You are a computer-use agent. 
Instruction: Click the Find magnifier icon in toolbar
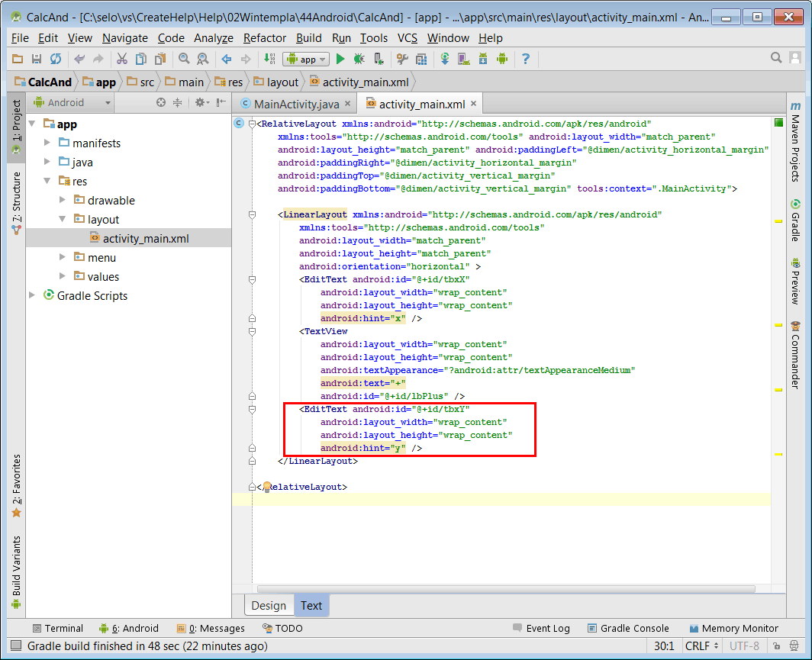[x=184, y=59]
